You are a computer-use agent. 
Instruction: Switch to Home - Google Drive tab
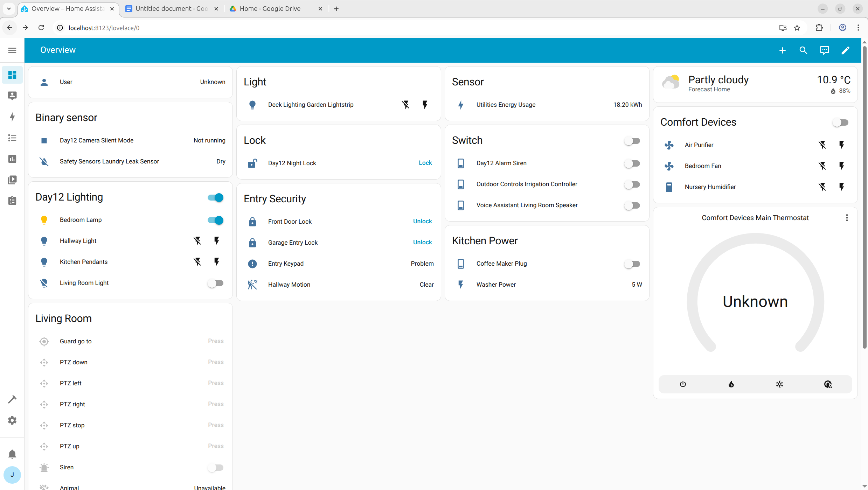(x=270, y=9)
